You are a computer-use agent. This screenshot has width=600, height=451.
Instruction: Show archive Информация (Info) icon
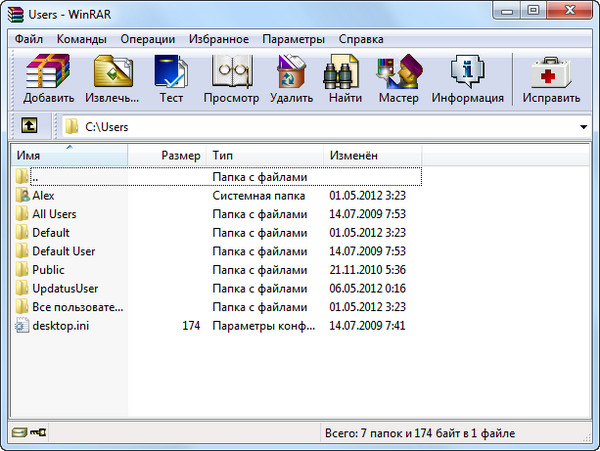467,74
